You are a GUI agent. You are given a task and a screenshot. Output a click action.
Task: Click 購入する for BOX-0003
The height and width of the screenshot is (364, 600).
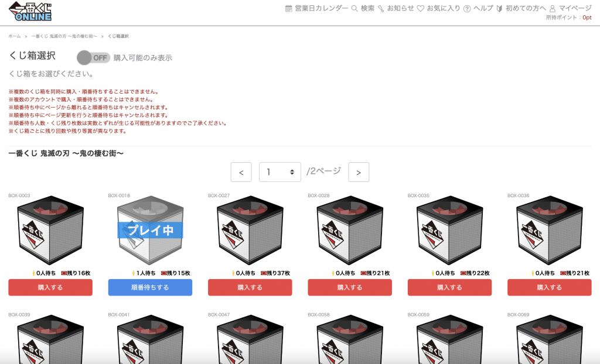[50, 287]
